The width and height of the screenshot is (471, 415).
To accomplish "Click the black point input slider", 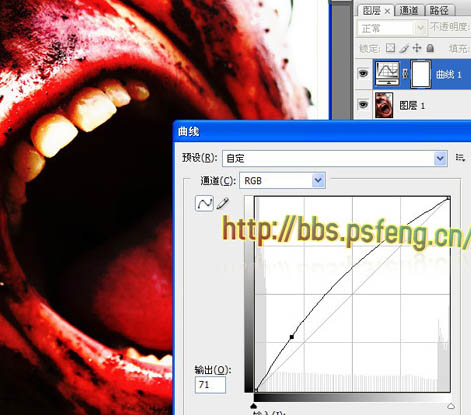I will coord(254,406).
